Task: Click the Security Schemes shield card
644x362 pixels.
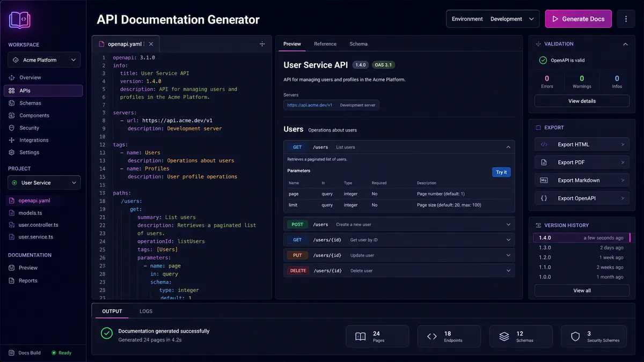Action: pyautogui.click(x=593, y=336)
